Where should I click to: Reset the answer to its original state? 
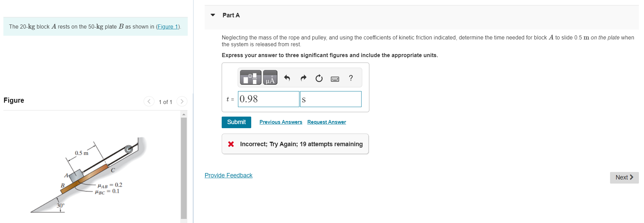point(318,78)
